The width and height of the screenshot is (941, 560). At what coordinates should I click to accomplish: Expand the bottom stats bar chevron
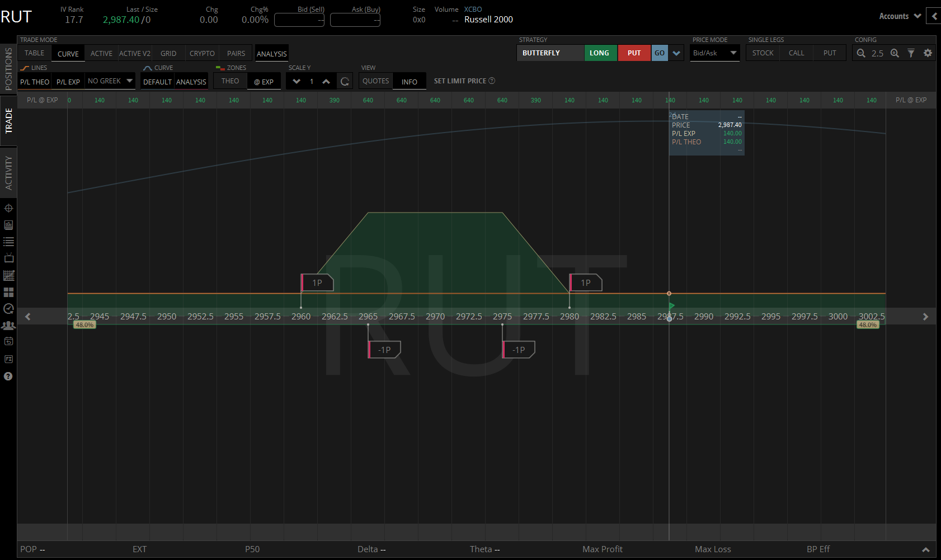pyautogui.click(x=925, y=550)
